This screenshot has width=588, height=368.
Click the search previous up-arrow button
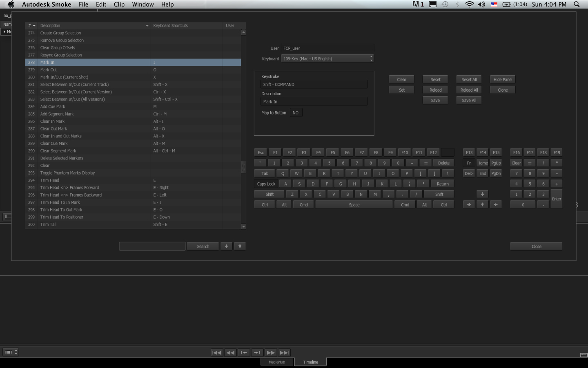coord(226,246)
